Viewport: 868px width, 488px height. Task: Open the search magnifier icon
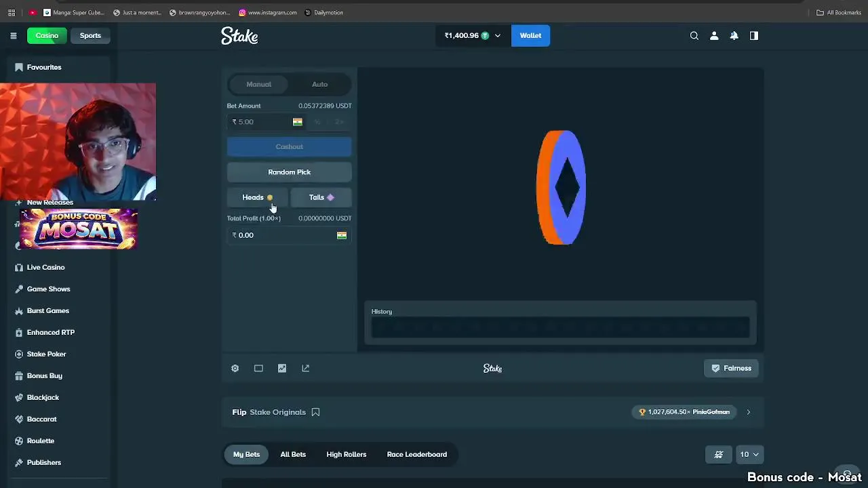694,36
